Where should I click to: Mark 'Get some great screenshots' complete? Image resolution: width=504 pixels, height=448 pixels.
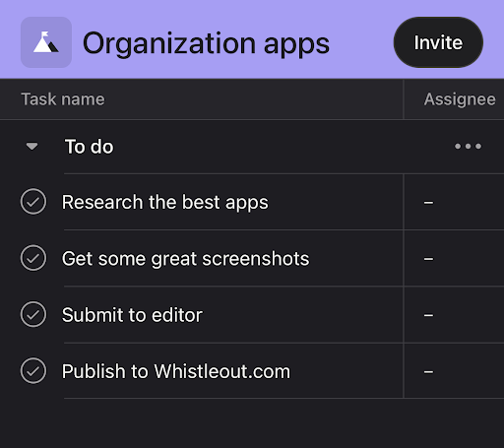pos(33,258)
